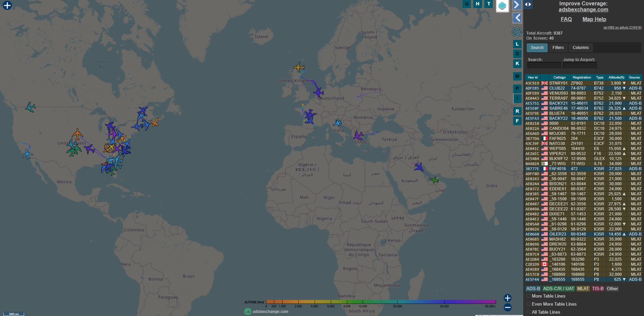Screen dimensions: 644x316
Task: Toggle the L labels button
Action: coord(517,44)
